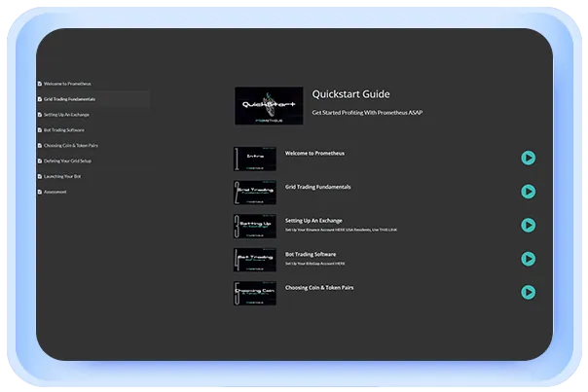Play the Bot Trading Software lesson

pyautogui.click(x=528, y=259)
